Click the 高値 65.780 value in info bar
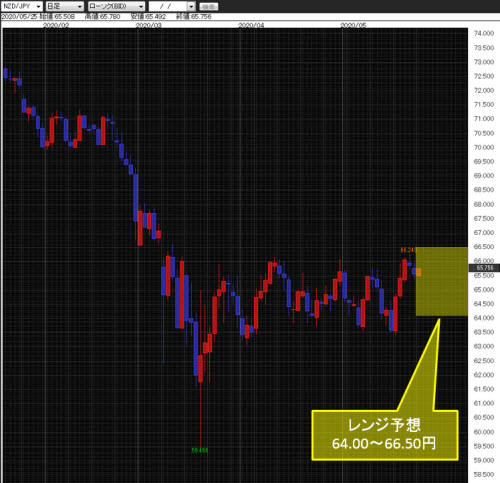The width and height of the screenshot is (500, 483). [103, 16]
